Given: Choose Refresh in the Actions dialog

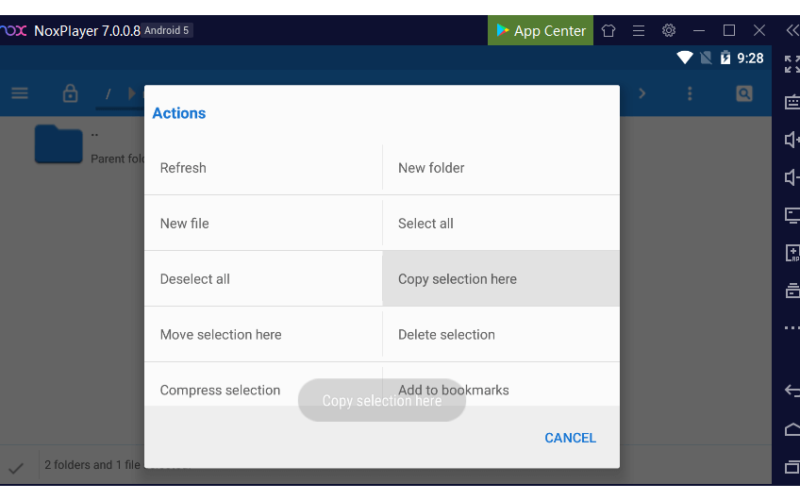Looking at the screenshot, I should point(263,167).
